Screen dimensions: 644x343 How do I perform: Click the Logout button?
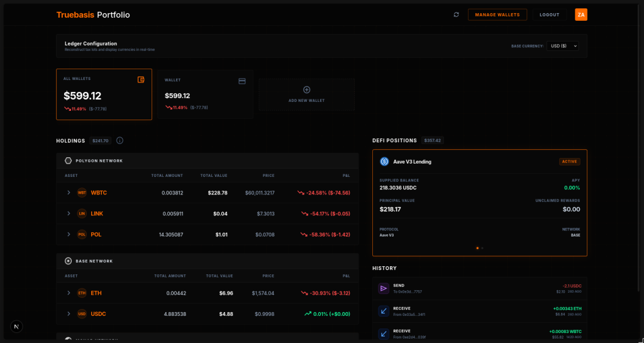(550, 14)
